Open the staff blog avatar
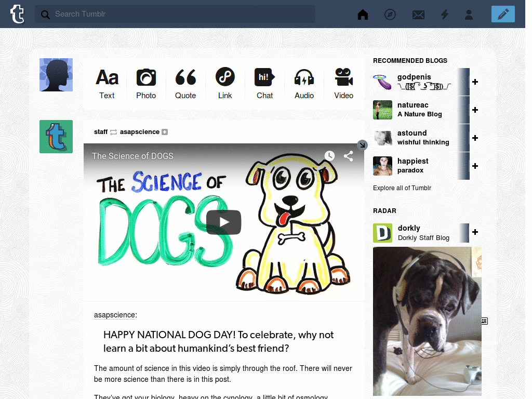The height and width of the screenshot is (399, 532). tap(56, 137)
